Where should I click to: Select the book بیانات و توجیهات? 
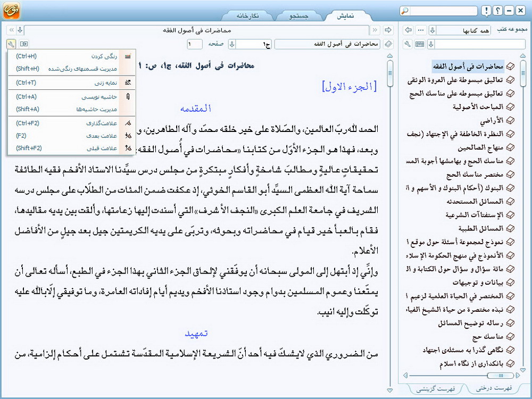tap(478, 282)
